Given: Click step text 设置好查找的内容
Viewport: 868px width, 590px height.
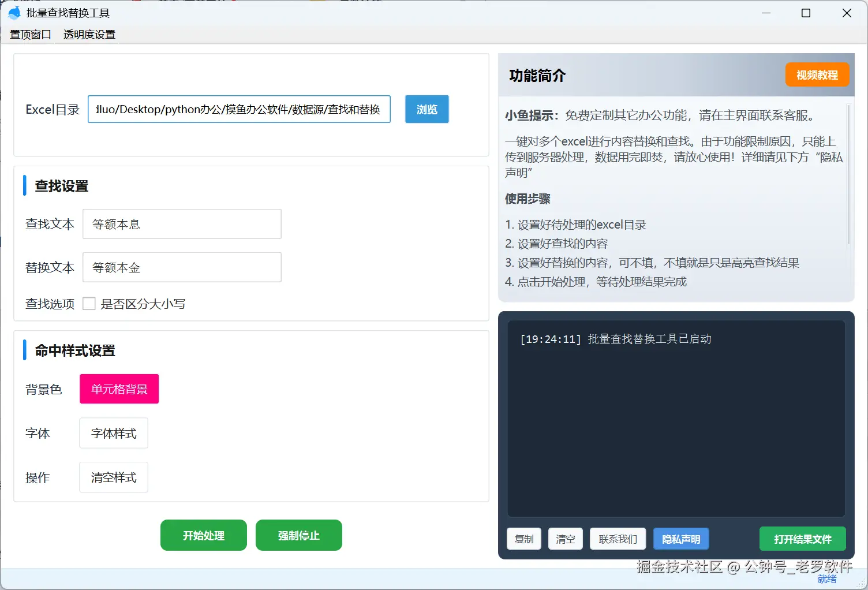Looking at the screenshot, I should pos(563,244).
